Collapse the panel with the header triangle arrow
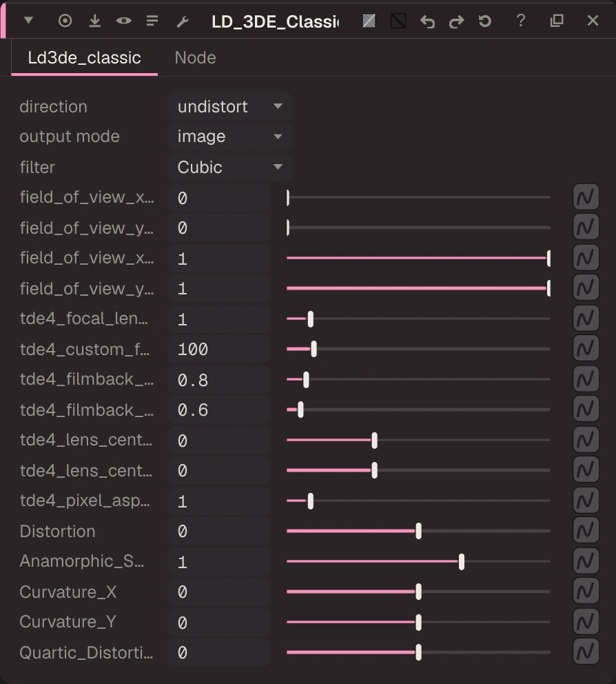 pyautogui.click(x=29, y=20)
